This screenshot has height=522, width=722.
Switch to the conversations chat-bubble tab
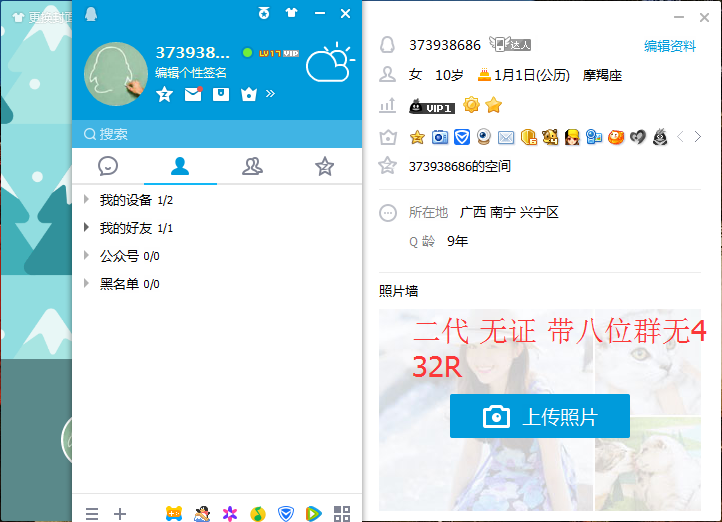pos(108,166)
